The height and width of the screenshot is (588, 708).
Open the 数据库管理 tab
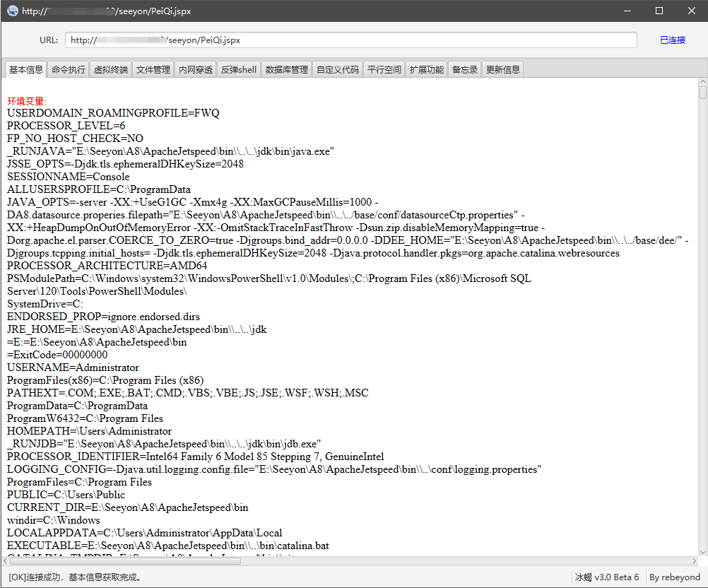(286, 69)
